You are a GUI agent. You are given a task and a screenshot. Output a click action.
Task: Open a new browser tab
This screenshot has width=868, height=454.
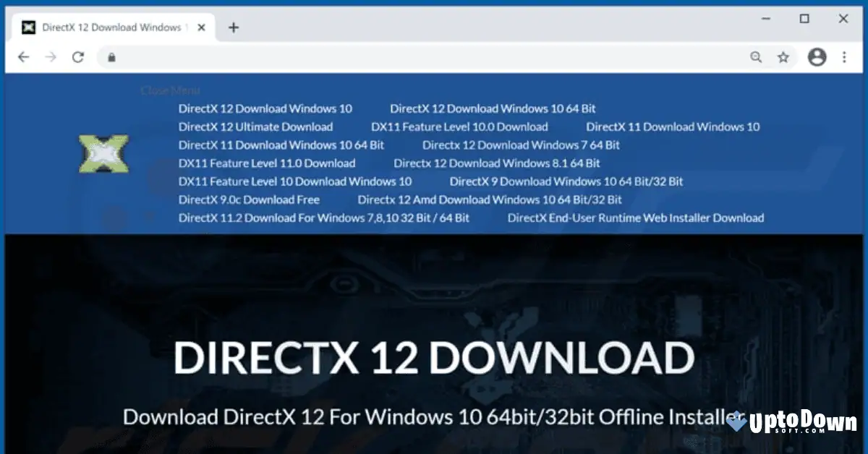pos(233,27)
